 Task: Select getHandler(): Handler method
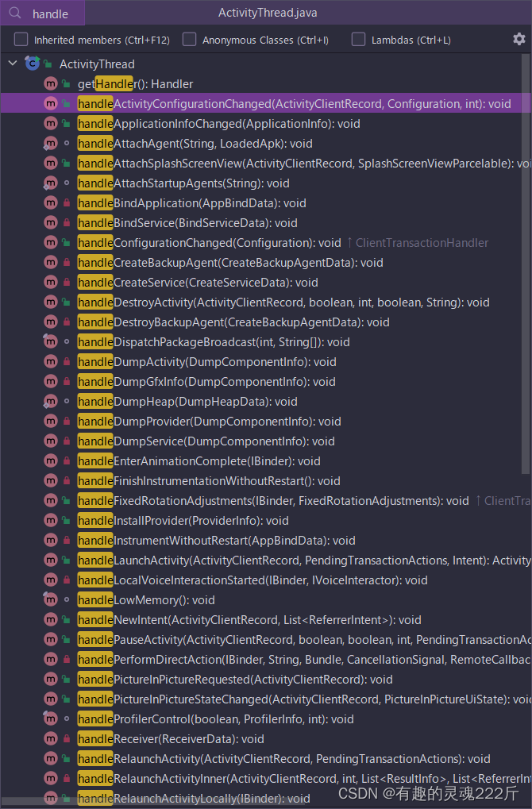coord(266,83)
